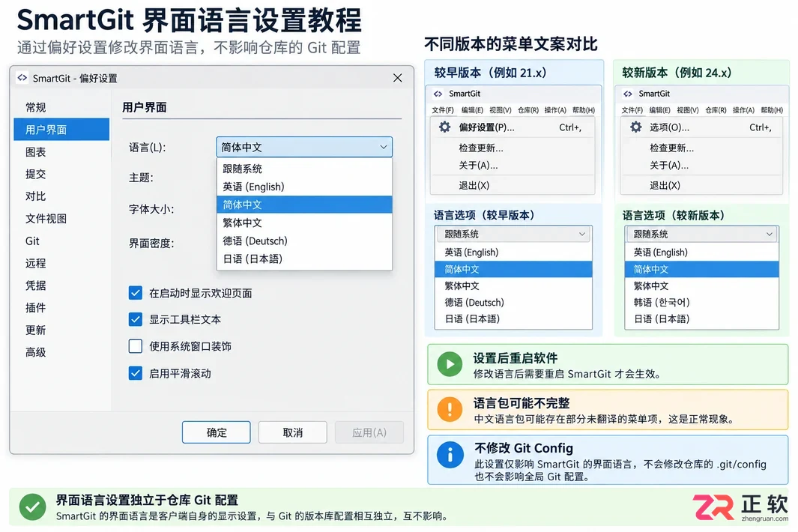Click SmartGit logo icon in preferences title bar
798x532 pixels.
(22, 78)
